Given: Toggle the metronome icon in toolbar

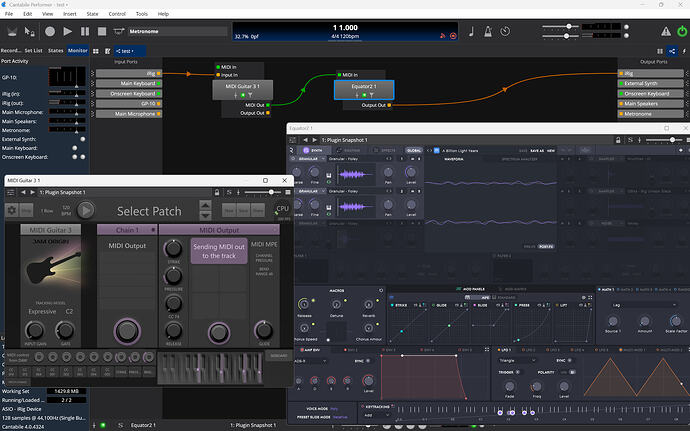Looking at the screenshot, I should click(x=488, y=31).
